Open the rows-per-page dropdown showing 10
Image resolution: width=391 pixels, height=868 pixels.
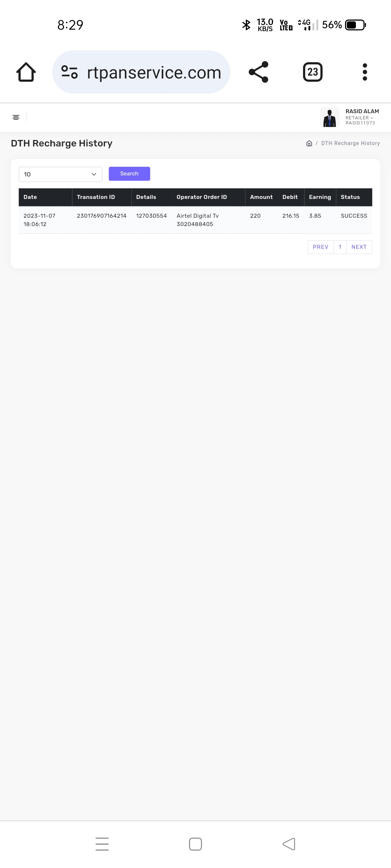pos(60,174)
